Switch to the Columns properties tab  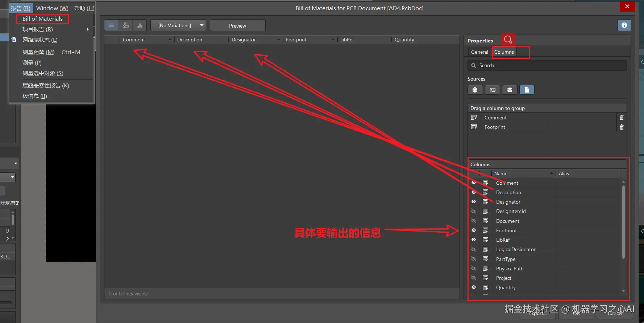pyautogui.click(x=504, y=52)
